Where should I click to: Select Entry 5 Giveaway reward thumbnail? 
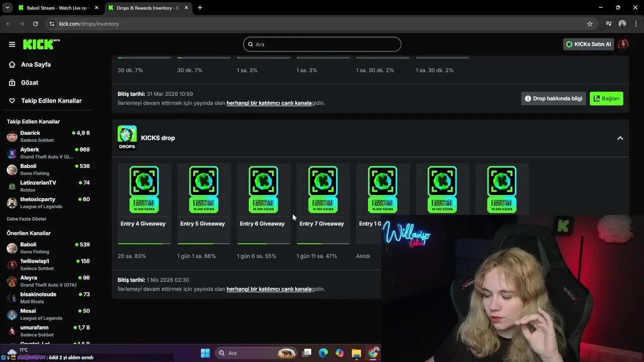(x=204, y=190)
